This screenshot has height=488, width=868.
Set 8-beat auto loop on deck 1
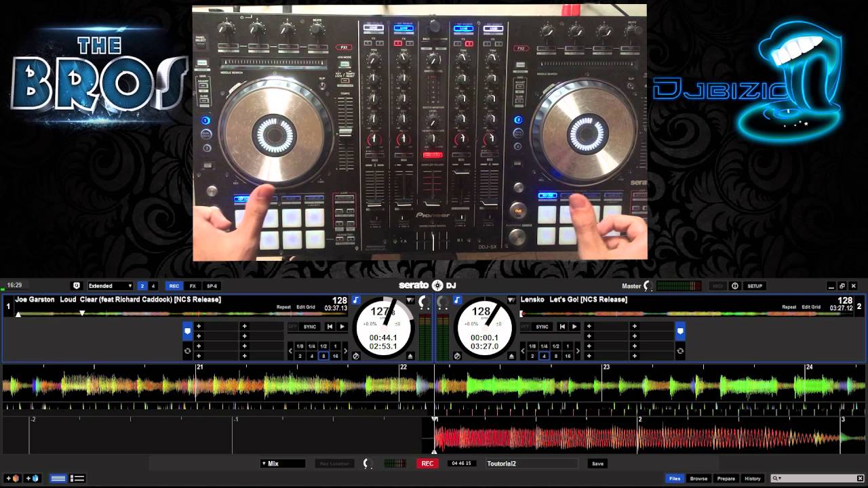click(x=323, y=356)
